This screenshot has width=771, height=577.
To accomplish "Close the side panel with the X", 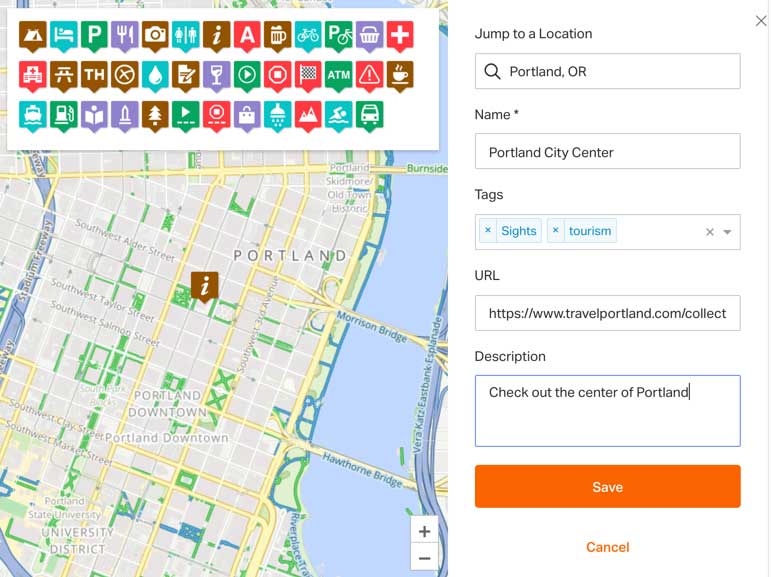I will (761, 21).
